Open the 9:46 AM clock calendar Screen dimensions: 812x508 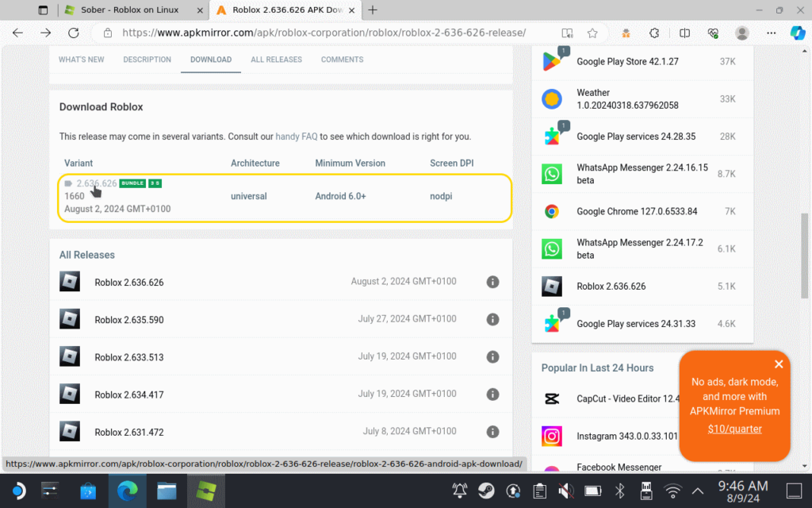pyautogui.click(x=742, y=491)
